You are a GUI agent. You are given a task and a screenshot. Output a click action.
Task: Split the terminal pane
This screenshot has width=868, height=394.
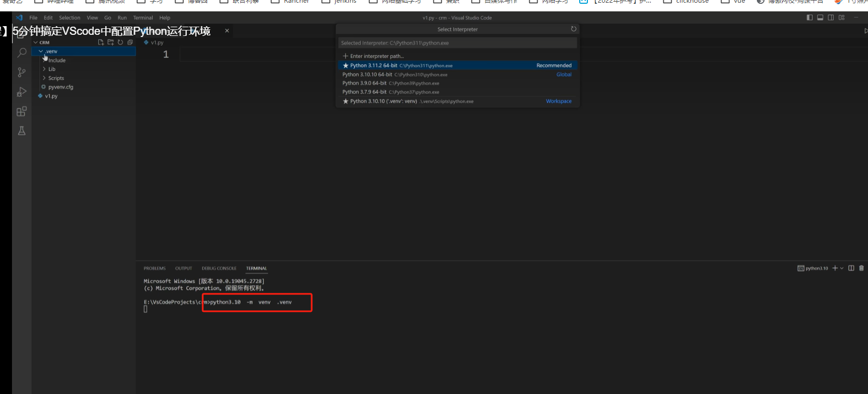tap(851, 268)
